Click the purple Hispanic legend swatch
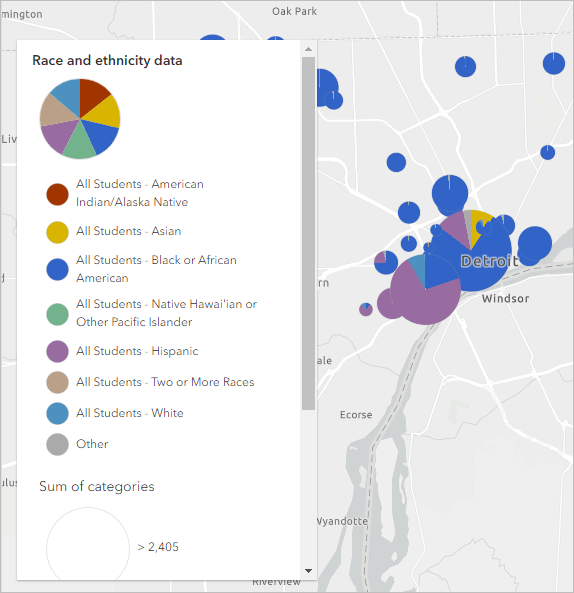574x593 pixels. click(x=57, y=351)
